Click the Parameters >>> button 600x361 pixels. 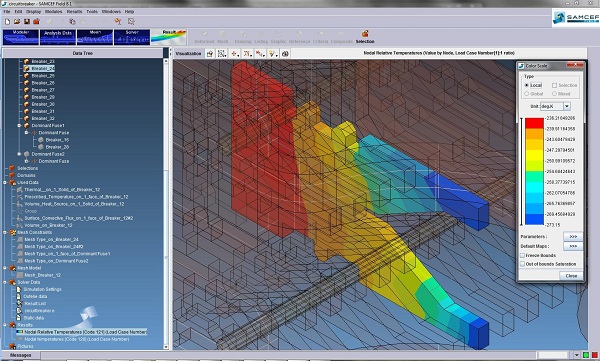click(573, 237)
